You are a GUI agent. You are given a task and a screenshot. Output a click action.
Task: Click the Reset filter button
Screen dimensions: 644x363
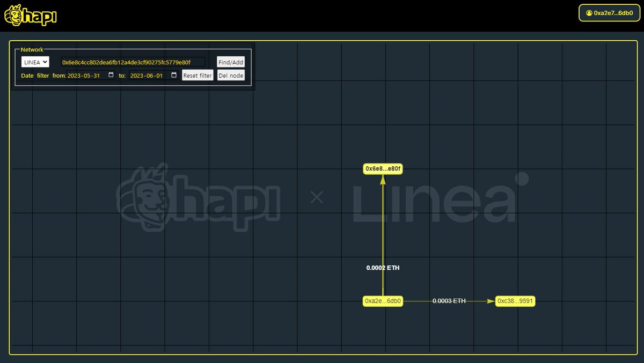[197, 76]
